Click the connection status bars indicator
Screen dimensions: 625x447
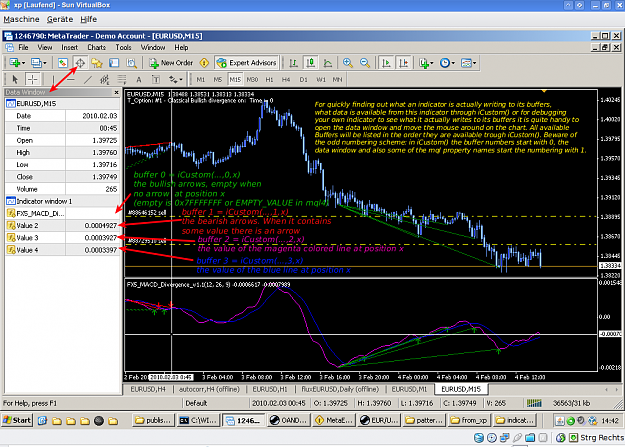tap(534, 403)
